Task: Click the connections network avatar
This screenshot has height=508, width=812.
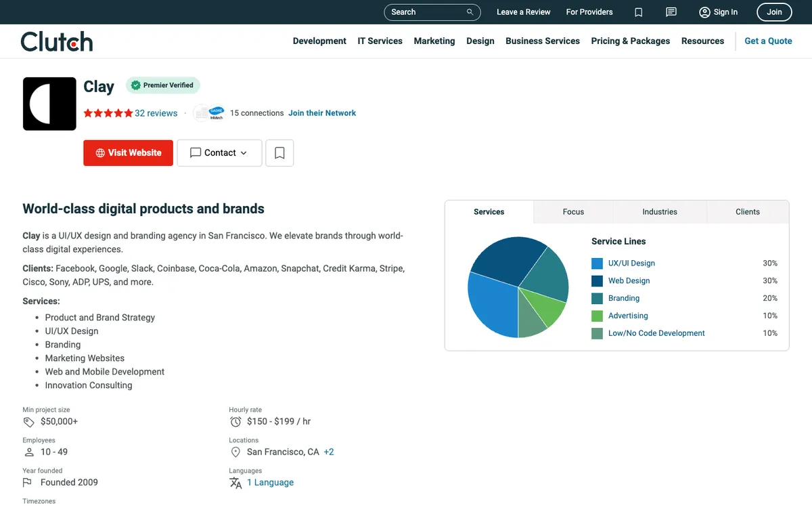Action: pos(208,113)
